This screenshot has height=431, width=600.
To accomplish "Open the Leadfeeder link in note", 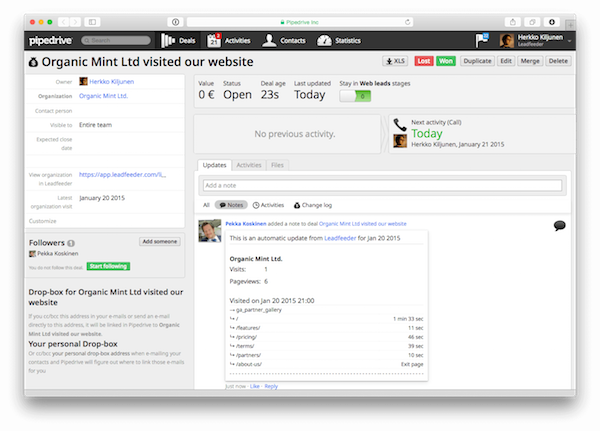I will tap(340, 238).
